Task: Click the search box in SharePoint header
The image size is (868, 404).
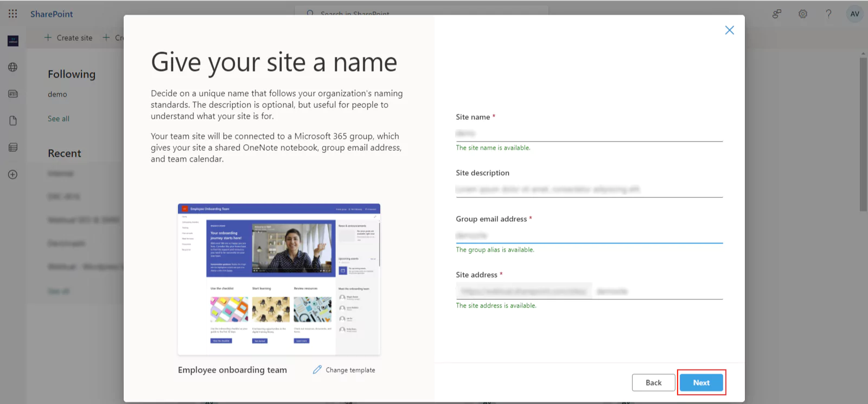Action: click(x=422, y=12)
